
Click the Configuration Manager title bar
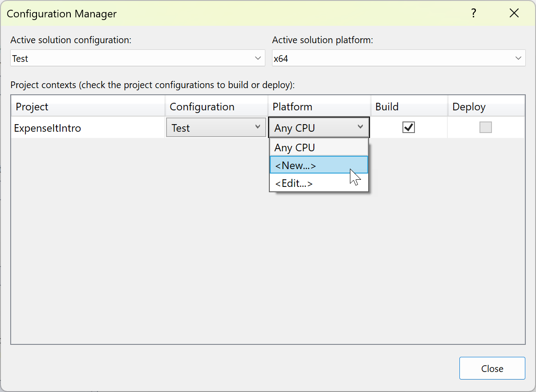(x=61, y=14)
